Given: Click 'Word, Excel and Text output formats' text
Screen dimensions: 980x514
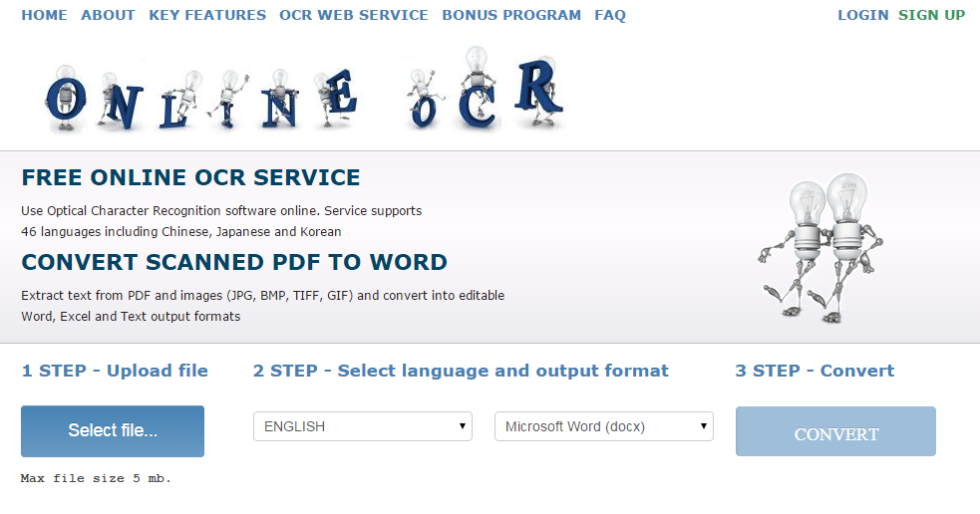Looking at the screenshot, I should tap(131, 317).
